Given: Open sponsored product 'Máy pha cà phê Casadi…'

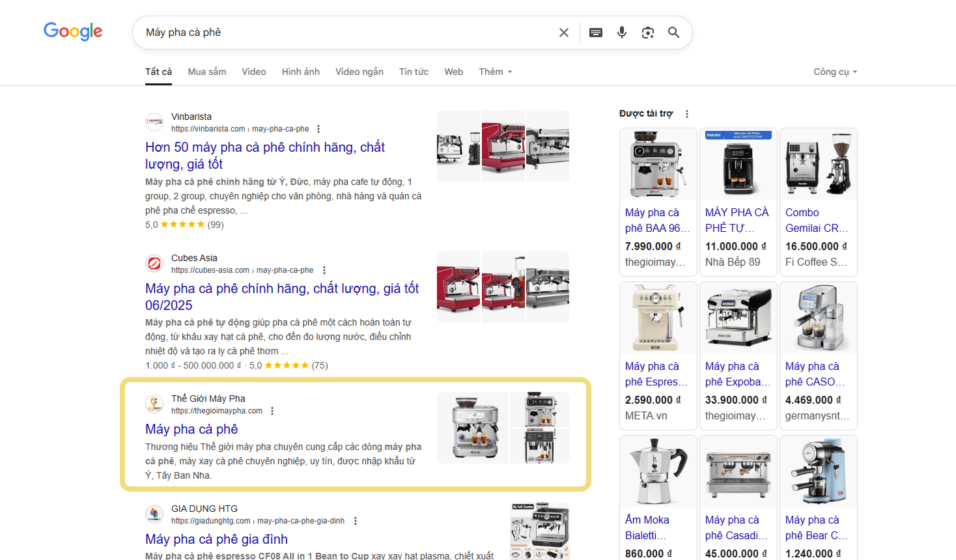Looking at the screenshot, I should (737, 527).
